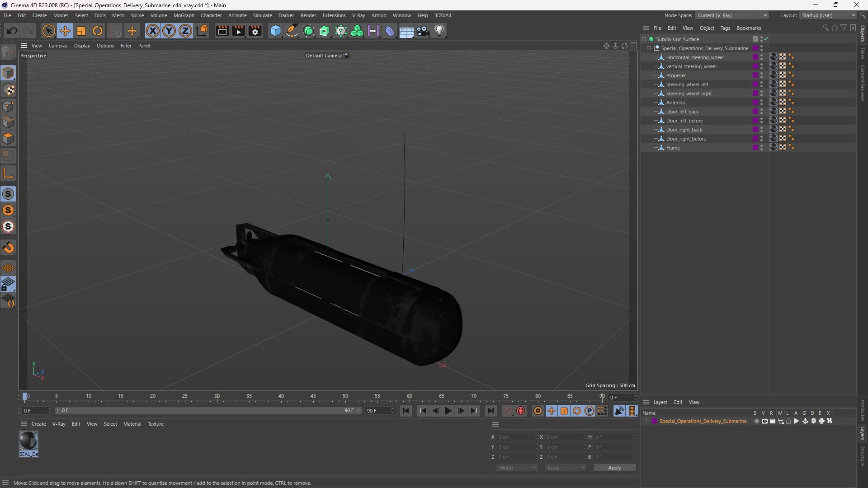The image size is (868, 488).
Task: Click the Light bulb icon
Action: coord(439,31)
